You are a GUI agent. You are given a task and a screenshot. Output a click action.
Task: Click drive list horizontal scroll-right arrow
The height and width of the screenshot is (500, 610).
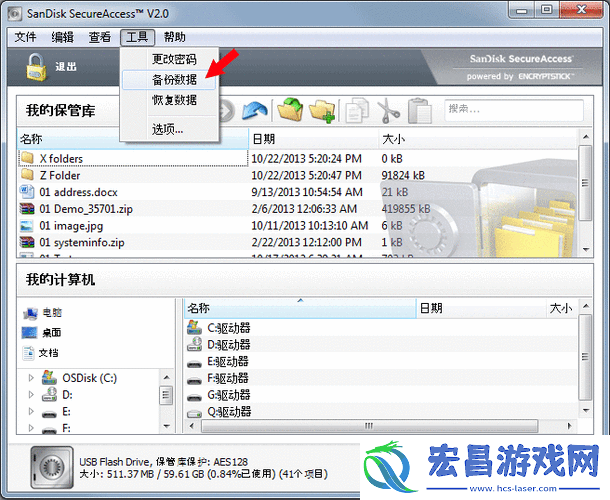570,426
